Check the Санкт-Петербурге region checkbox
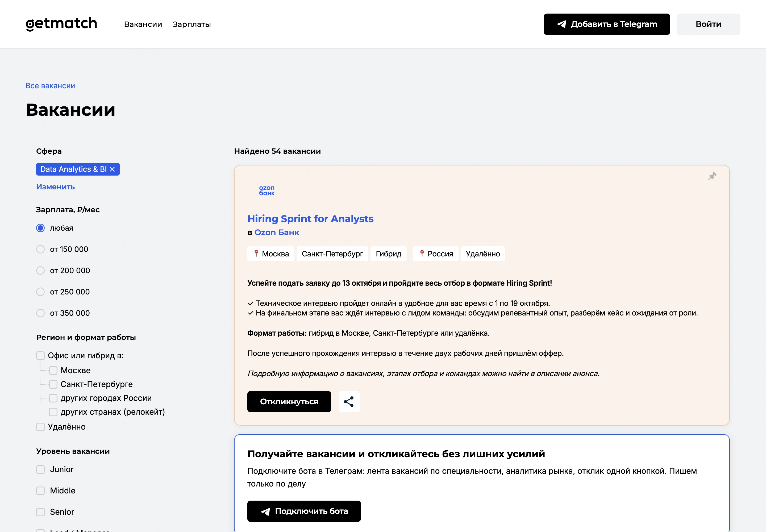The height and width of the screenshot is (532, 766). [x=53, y=384]
